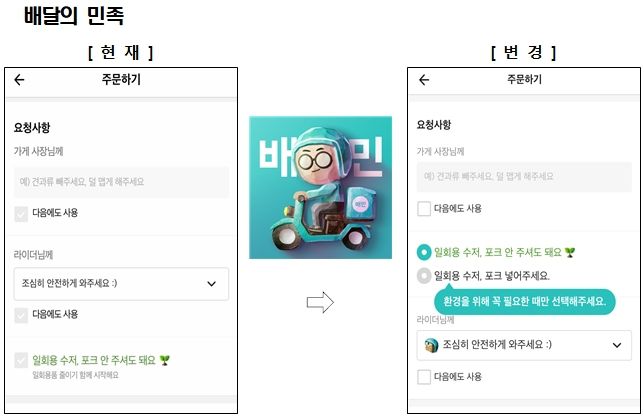644x419 pixels.
Task: Click back arrow in changed order screen
Action: (x=424, y=80)
